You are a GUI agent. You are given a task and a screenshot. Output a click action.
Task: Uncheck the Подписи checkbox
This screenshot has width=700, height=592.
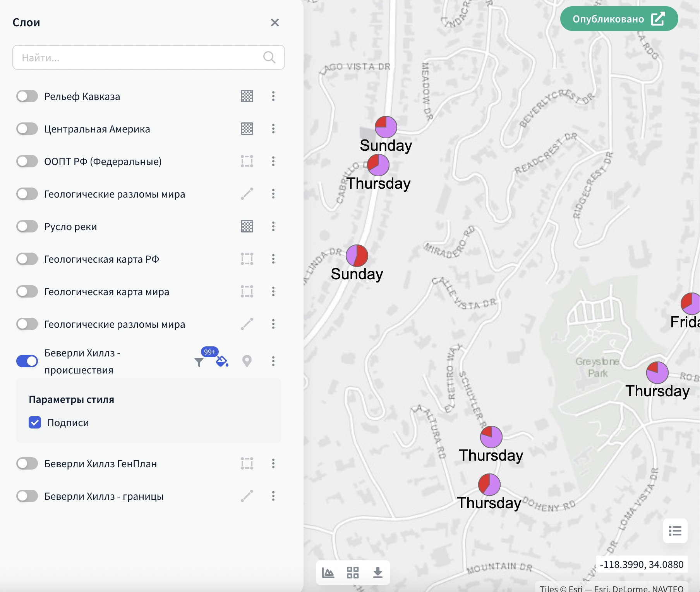click(35, 422)
